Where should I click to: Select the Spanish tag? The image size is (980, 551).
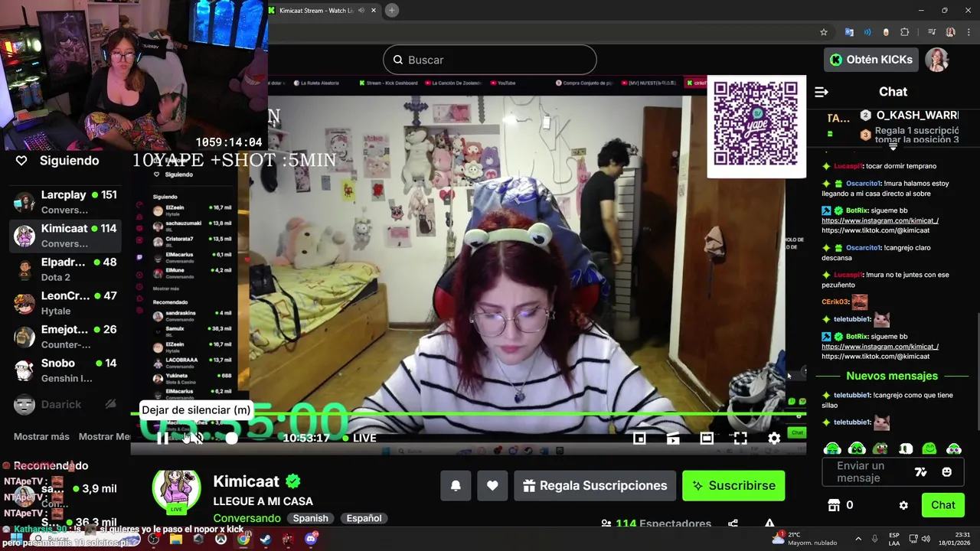point(310,518)
